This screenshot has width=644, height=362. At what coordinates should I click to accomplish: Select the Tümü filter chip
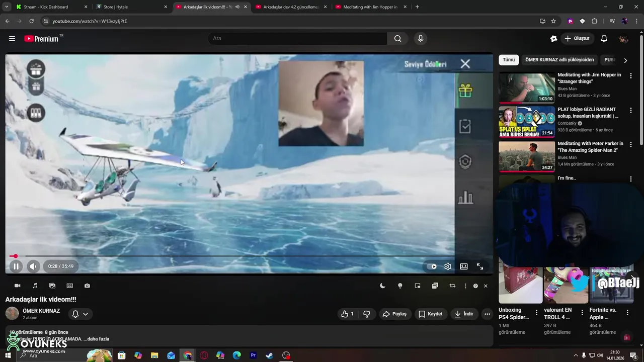[509, 60]
